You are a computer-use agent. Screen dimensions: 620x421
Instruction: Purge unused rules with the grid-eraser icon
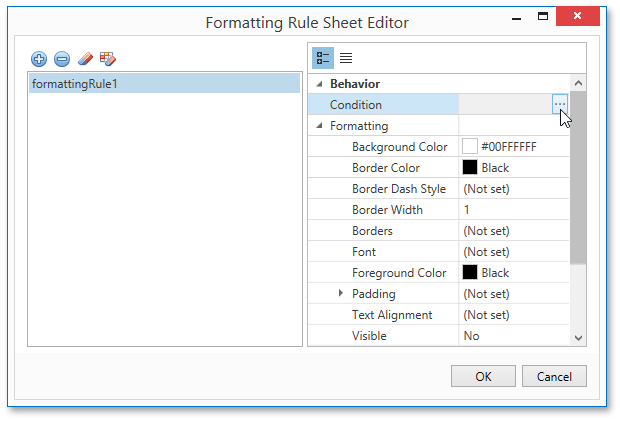coord(108,59)
